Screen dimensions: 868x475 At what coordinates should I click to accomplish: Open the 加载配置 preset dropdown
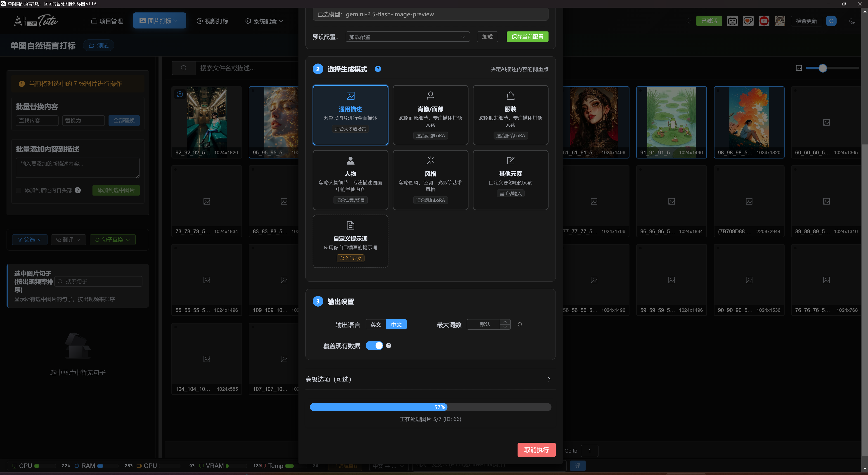pyautogui.click(x=407, y=37)
